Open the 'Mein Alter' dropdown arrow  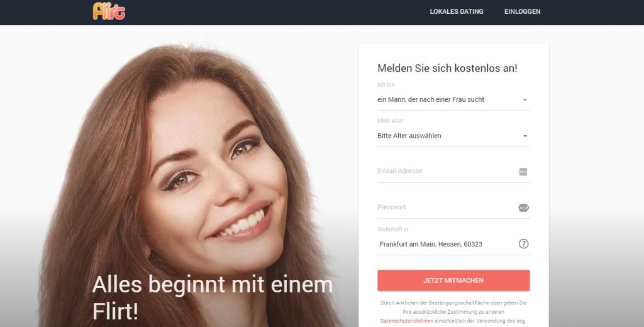click(525, 136)
